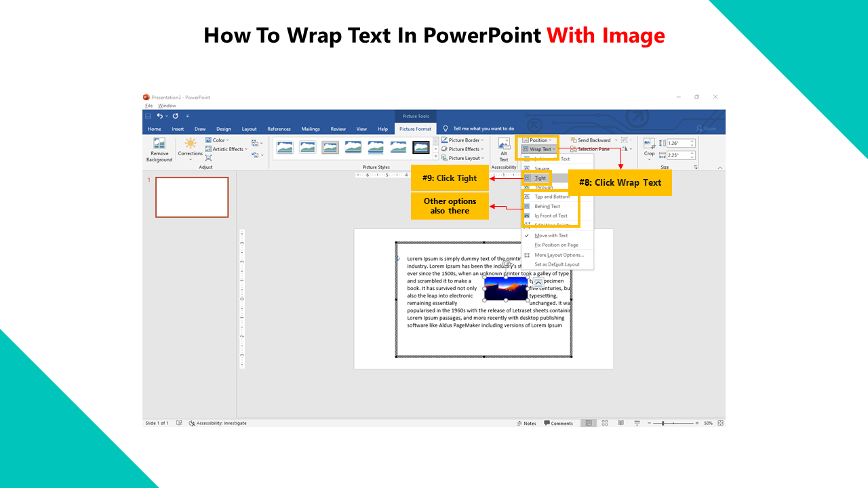This screenshot has height=488, width=868.
Task: Open the Customize Quick Access Toolbar arrow
Action: pos(188,117)
